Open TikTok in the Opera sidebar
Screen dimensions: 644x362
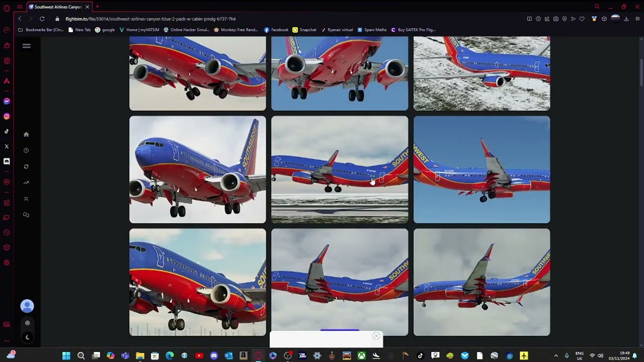[7, 131]
